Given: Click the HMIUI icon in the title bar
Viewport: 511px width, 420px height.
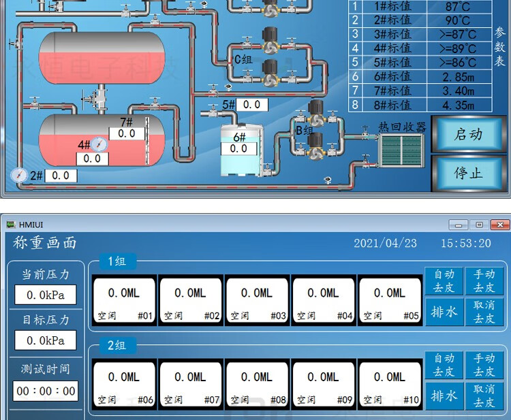Looking at the screenshot, I should click(x=12, y=224).
